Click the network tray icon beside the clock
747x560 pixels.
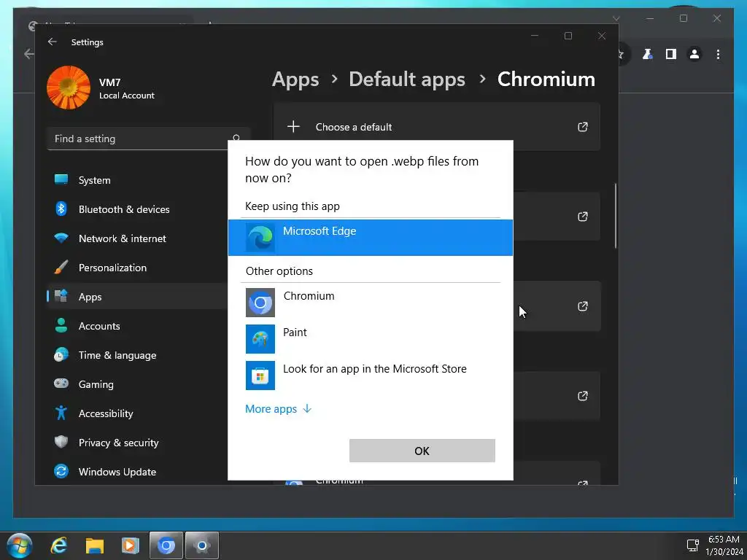(x=692, y=545)
